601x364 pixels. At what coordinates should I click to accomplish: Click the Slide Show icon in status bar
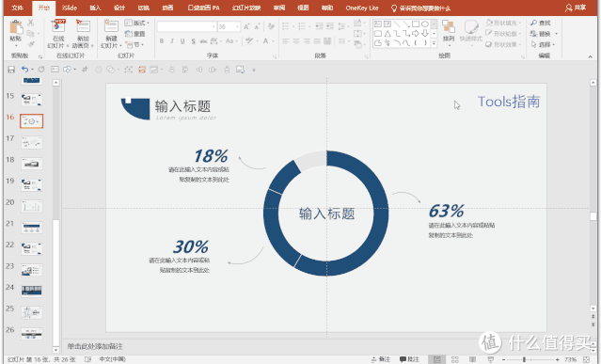490,359
